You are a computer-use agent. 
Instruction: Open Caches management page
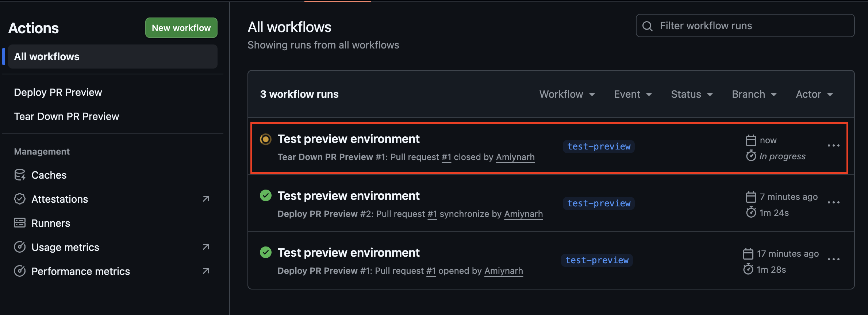coord(49,175)
